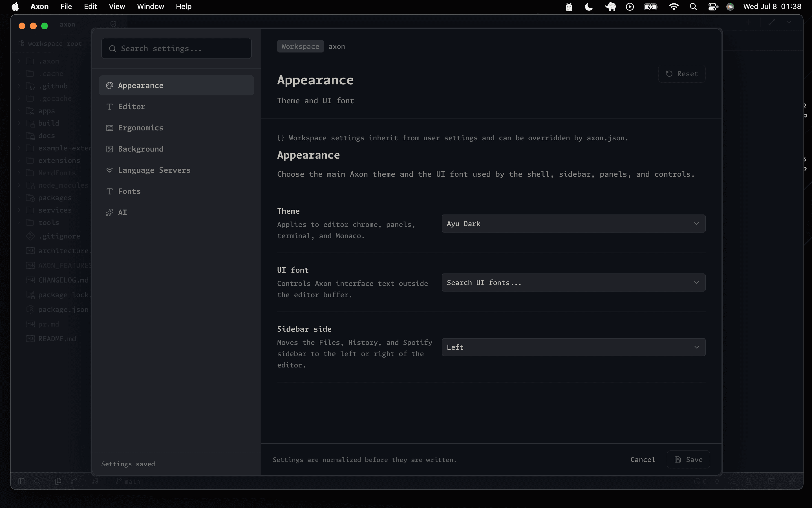The width and height of the screenshot is (812, 508).
Task: Switch to the AI settings category
Action: 176,212
